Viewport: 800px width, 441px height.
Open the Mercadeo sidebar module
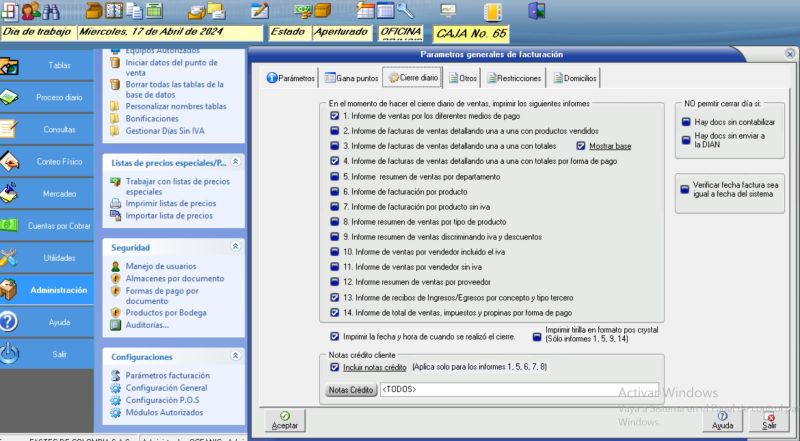(x=59, y=193)
